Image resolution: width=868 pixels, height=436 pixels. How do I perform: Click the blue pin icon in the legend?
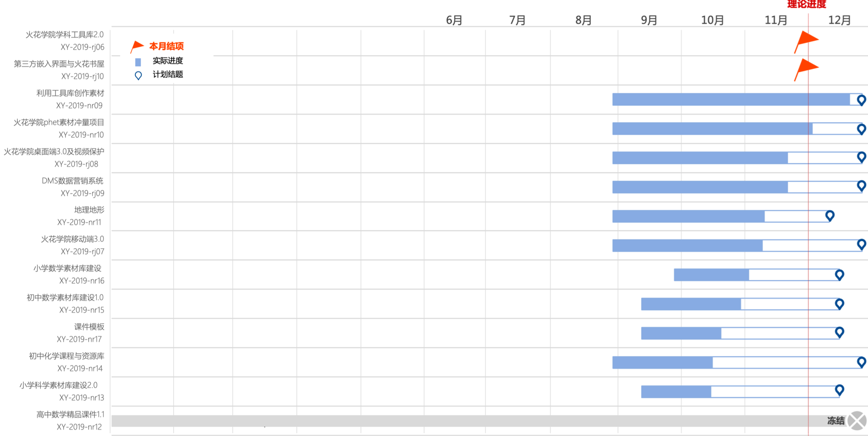(138, 75)
